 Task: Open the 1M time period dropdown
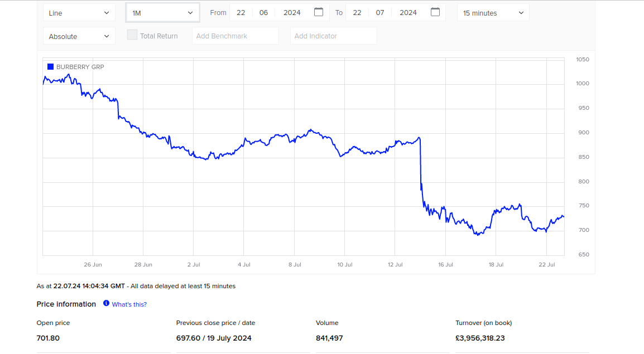coord(162,12)
